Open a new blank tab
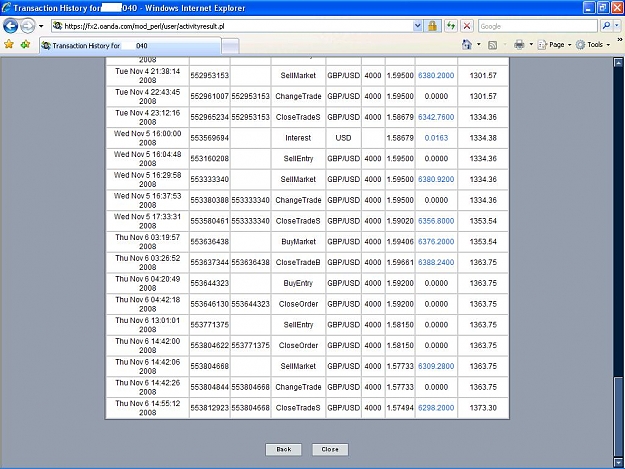 (x=230, y=46)
